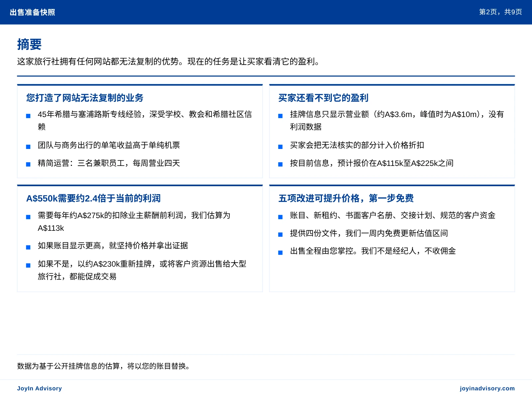Click the bullet starting 按目前信息，预计报价在A$115k
Viewport: 532px width, 399px height.
pos(371,163)
